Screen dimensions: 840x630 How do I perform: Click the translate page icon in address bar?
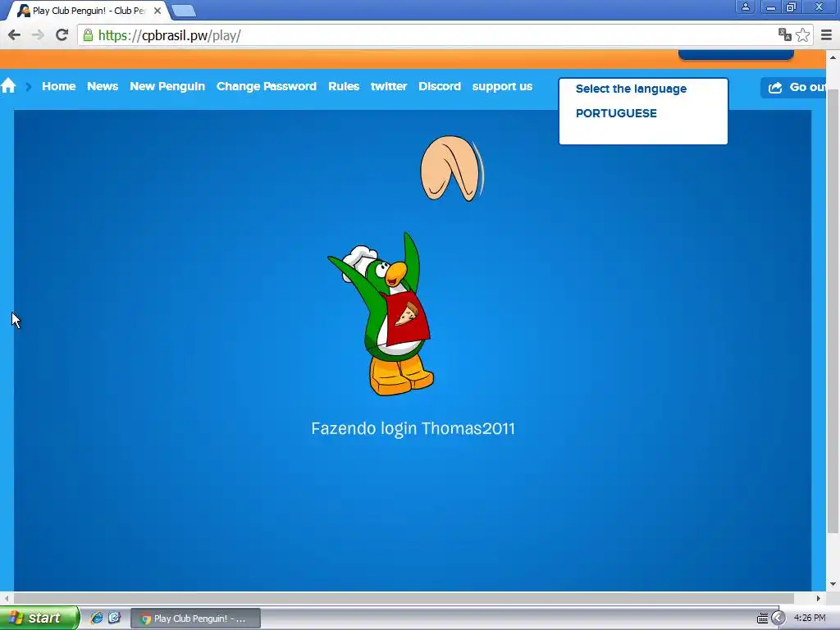(x=785, y=34)
